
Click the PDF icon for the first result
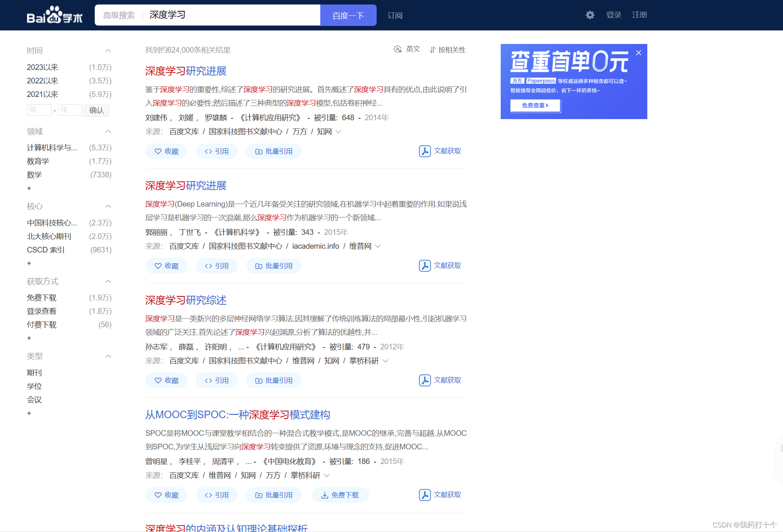coord(425,151)
